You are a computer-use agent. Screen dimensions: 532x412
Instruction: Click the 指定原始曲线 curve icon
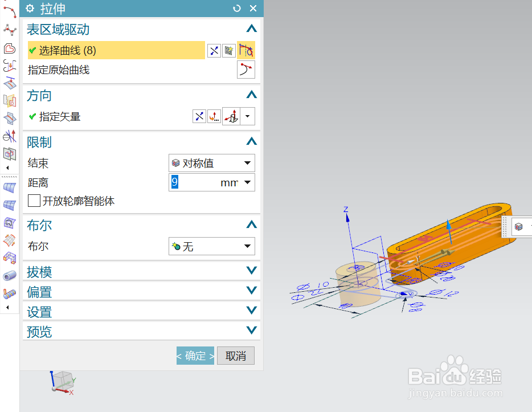click(x=246, y=69)
